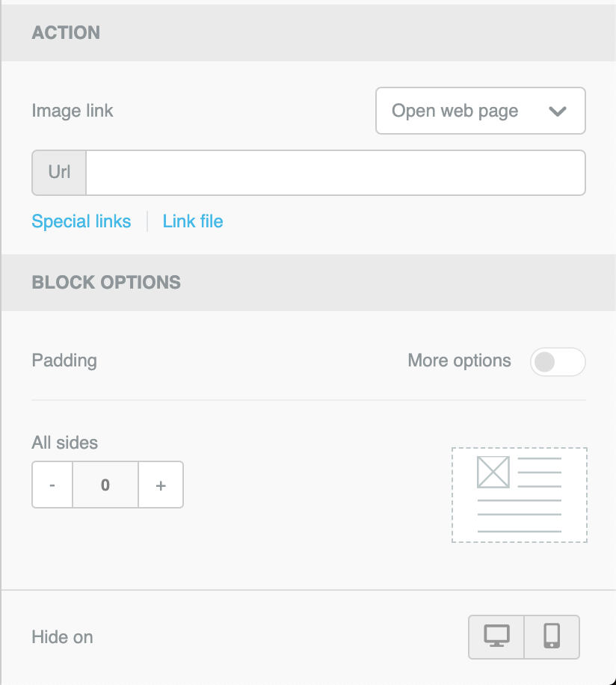Click the Hide on label
The height and width of the screenshot is (685, 616).
pos(62,637)
